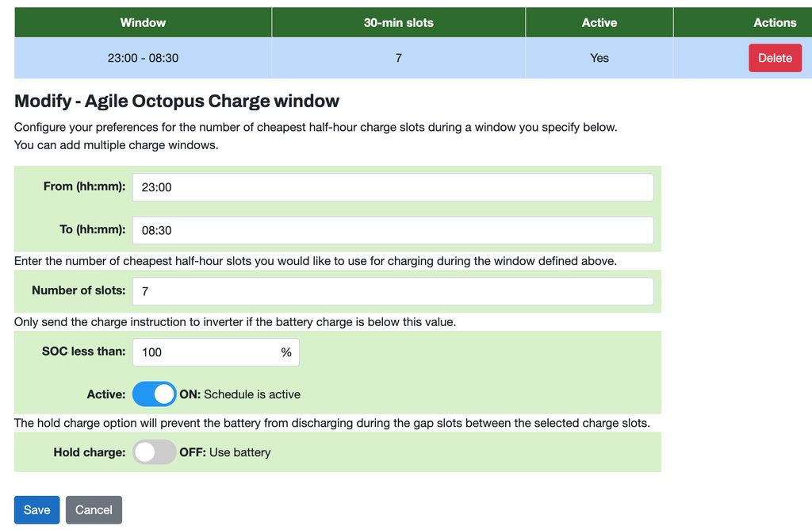Click the 'ON: Schedule is active' status text
812x530 pixels.
click(240, 394)
